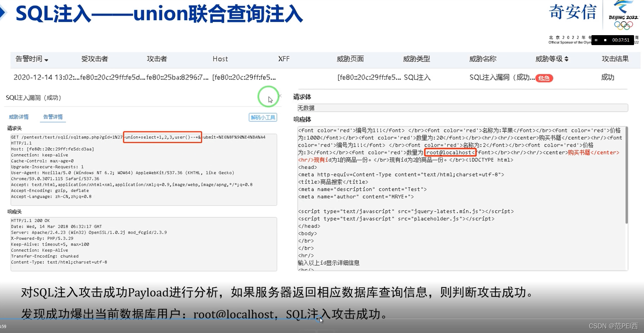Click the Host cell [fe80::20c:29ff:fe5...

(x=244, y=77)
